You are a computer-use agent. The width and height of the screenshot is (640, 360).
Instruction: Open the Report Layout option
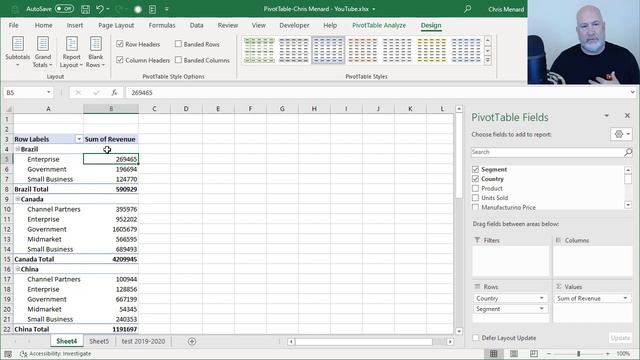tap(71, 51)
